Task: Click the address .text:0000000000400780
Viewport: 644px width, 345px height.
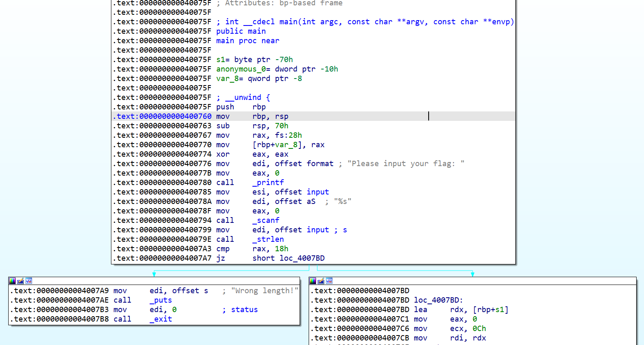Action: click(162, 183)
